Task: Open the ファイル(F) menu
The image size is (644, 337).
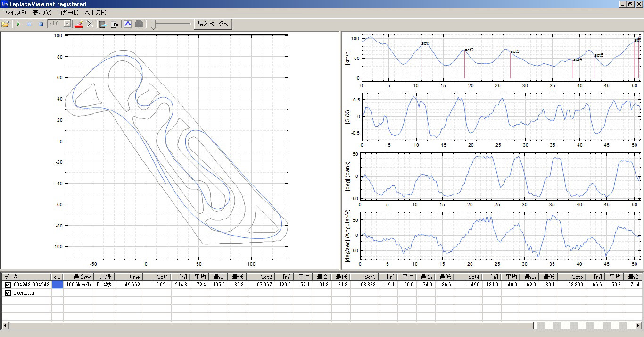Action: [15, 13]
